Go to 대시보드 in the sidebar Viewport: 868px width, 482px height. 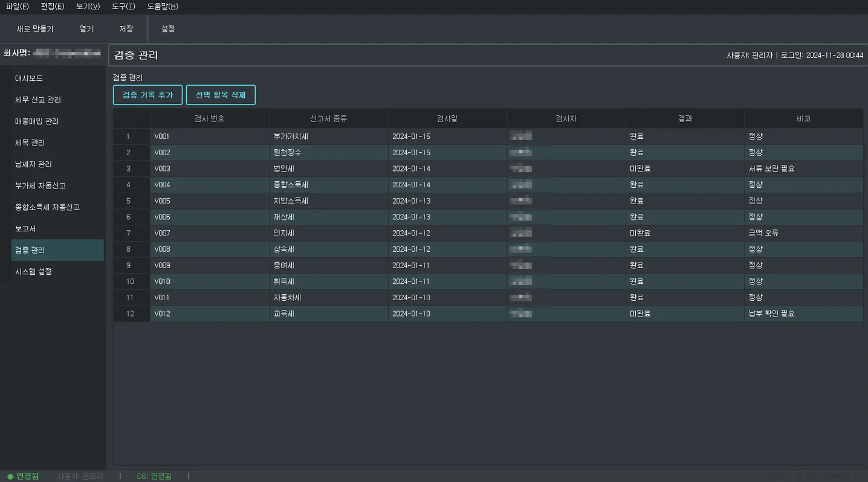(29, 79)
